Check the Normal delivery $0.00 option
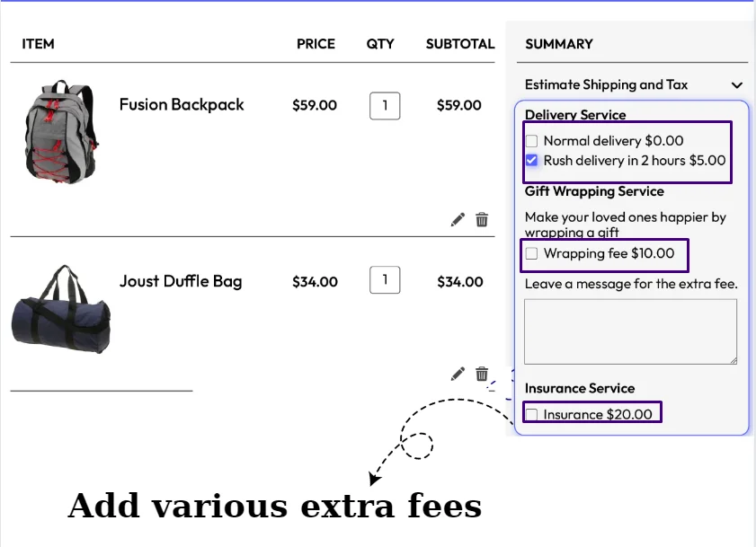 (x=530, y=140)
